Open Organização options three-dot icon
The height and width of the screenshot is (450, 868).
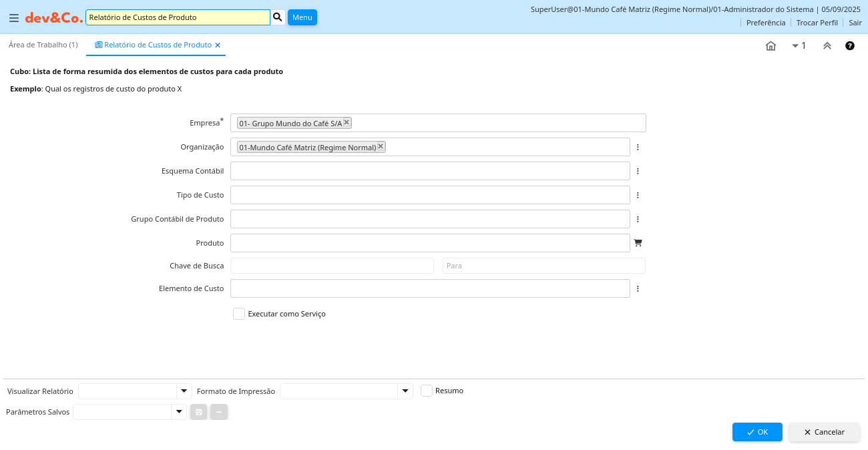[638, 147]
